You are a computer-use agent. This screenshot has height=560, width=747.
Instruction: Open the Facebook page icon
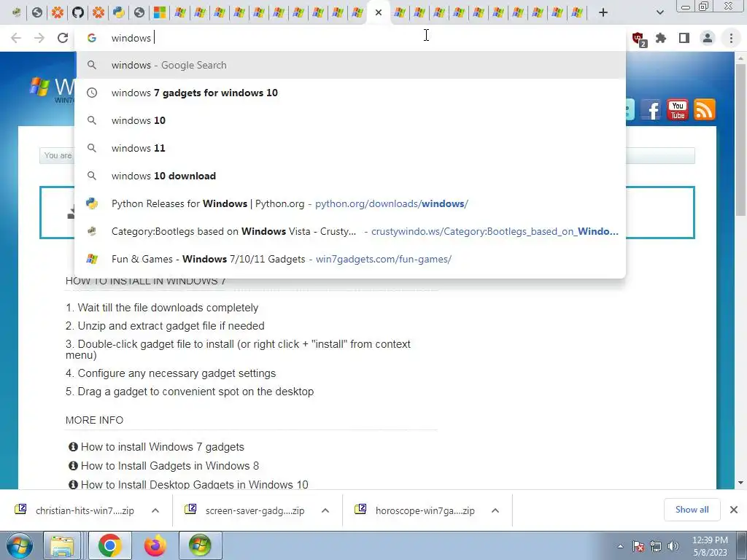tap(651, 110)
